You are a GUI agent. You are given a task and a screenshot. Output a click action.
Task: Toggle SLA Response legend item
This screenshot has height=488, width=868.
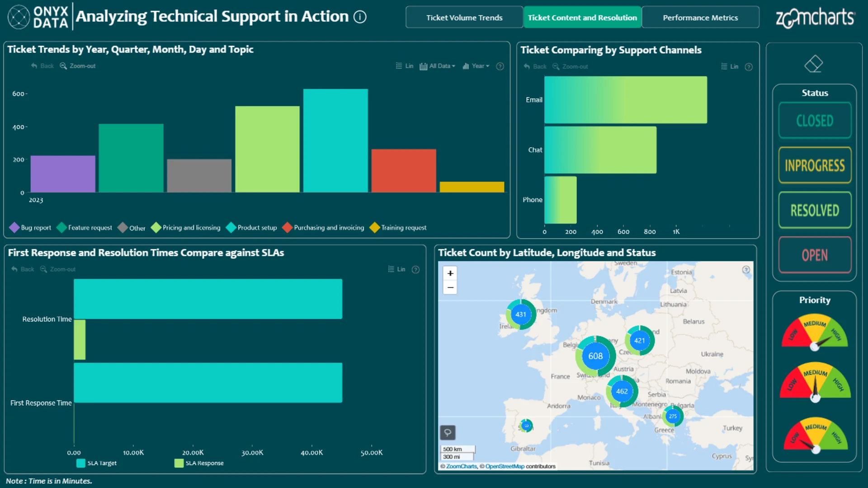pos(199,463)
